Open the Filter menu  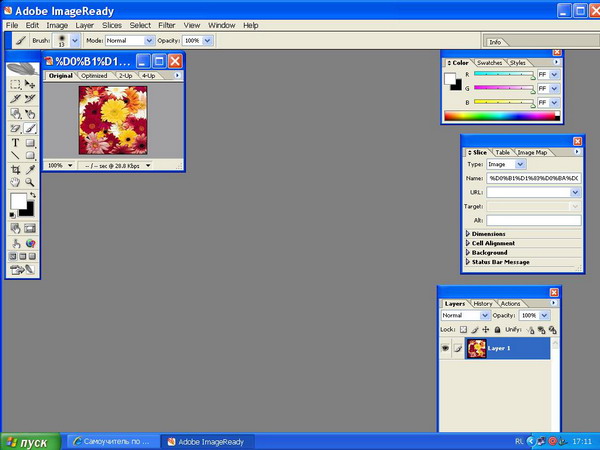tap(166, 24)
